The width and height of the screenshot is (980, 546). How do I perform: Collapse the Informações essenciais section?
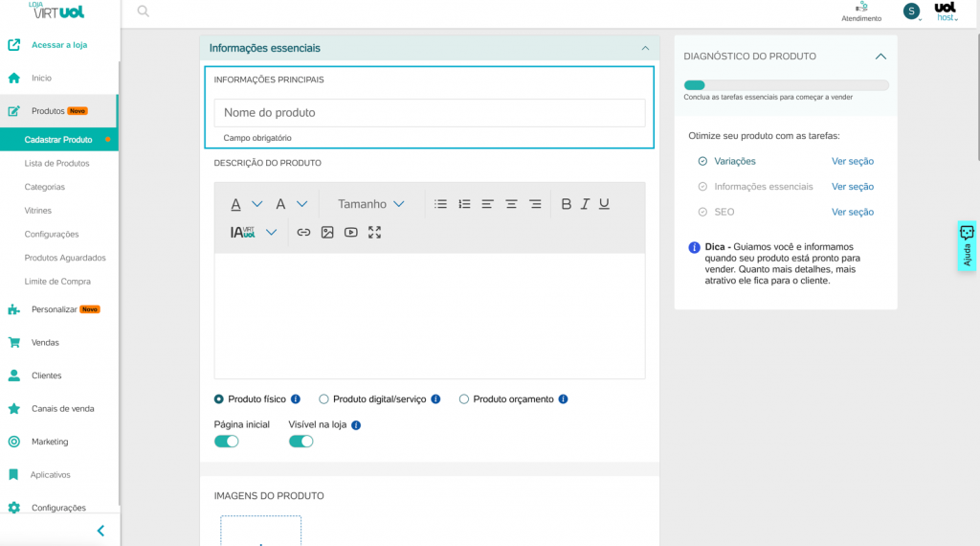click(x=645, y=48)
